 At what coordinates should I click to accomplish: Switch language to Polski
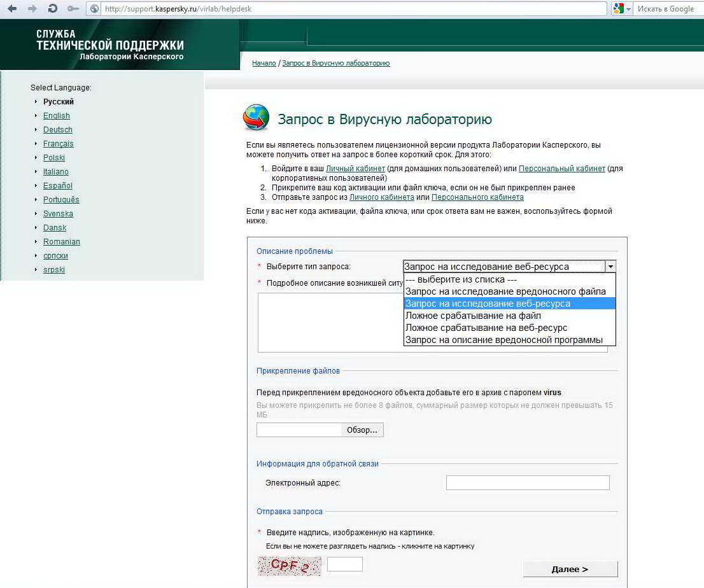click(54, 158)
